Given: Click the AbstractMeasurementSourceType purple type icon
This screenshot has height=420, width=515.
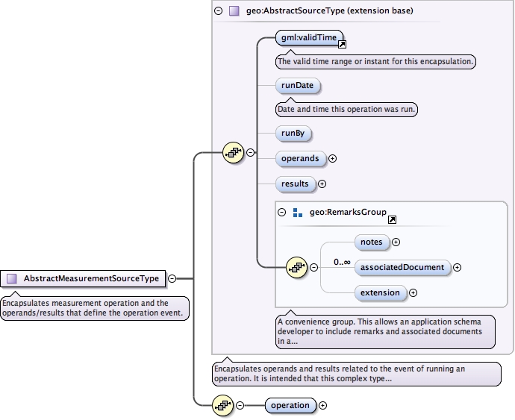Looking at the screenshot, I should coord(11,278).
